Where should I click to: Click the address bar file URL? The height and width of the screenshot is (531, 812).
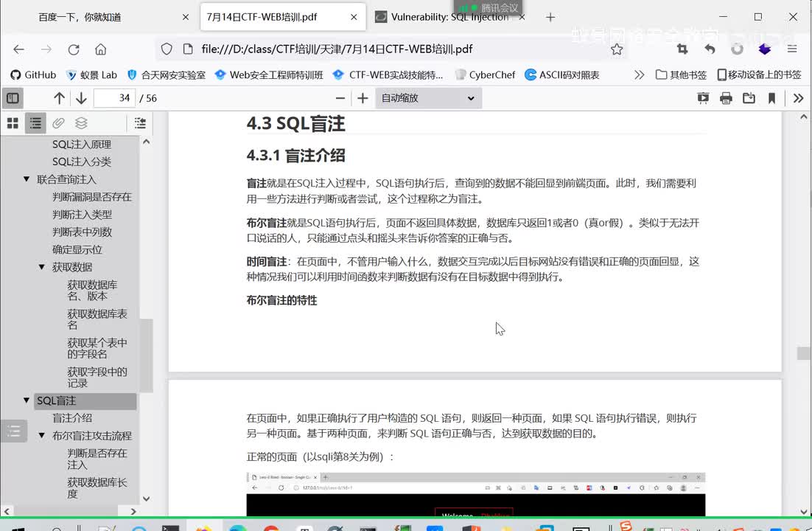coord(337,49)
